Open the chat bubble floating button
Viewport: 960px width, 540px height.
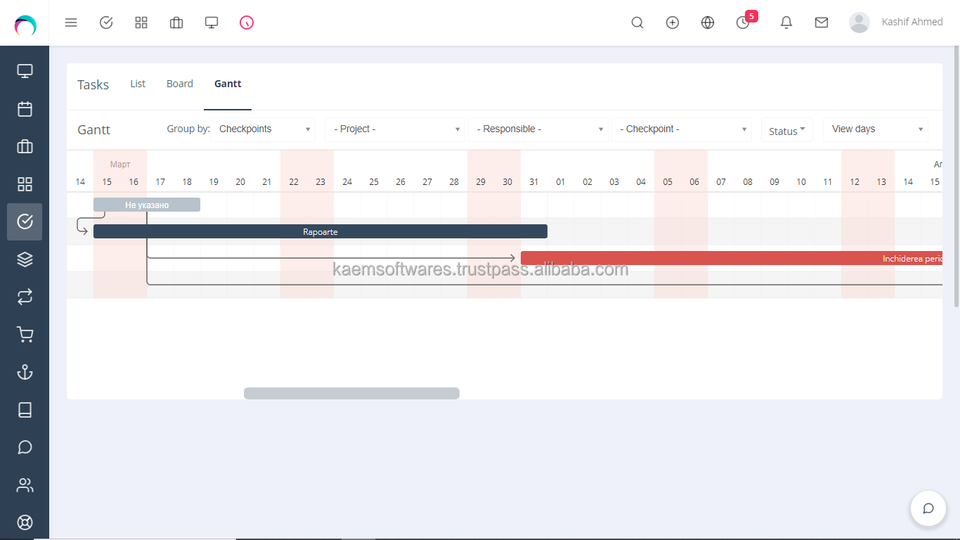(x=928, y=508)
